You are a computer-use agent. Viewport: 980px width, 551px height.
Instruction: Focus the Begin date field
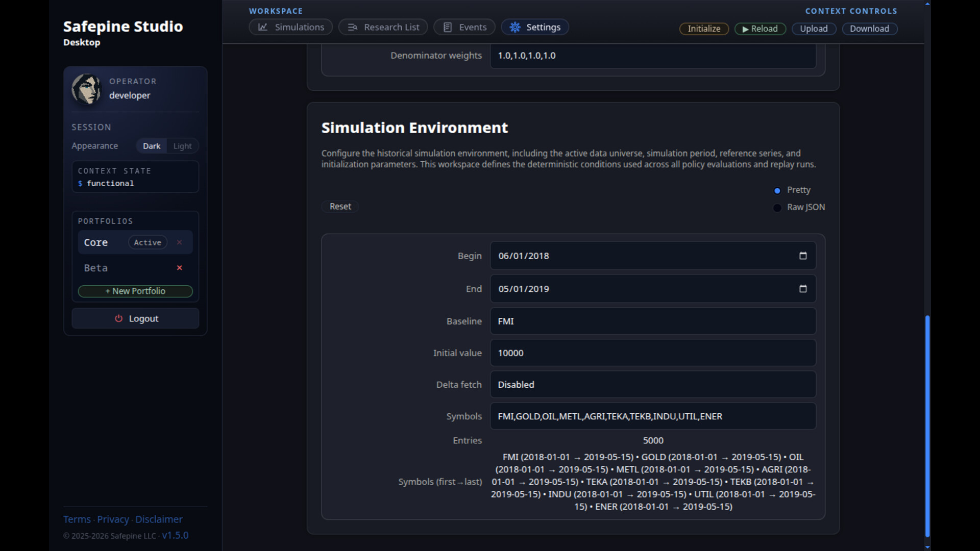coord(653,256)
